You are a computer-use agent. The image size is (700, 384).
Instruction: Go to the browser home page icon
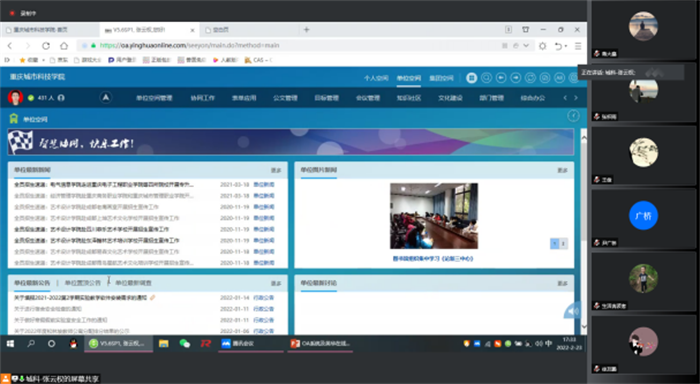pyautogui.click(x=64, y=46)
